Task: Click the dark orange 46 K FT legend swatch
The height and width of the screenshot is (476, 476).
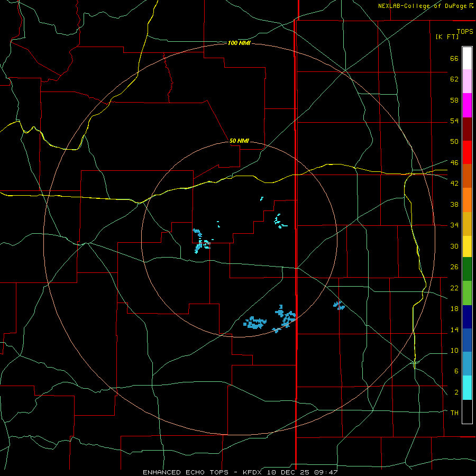Action: pyautogui.click(x=467, y=176)
